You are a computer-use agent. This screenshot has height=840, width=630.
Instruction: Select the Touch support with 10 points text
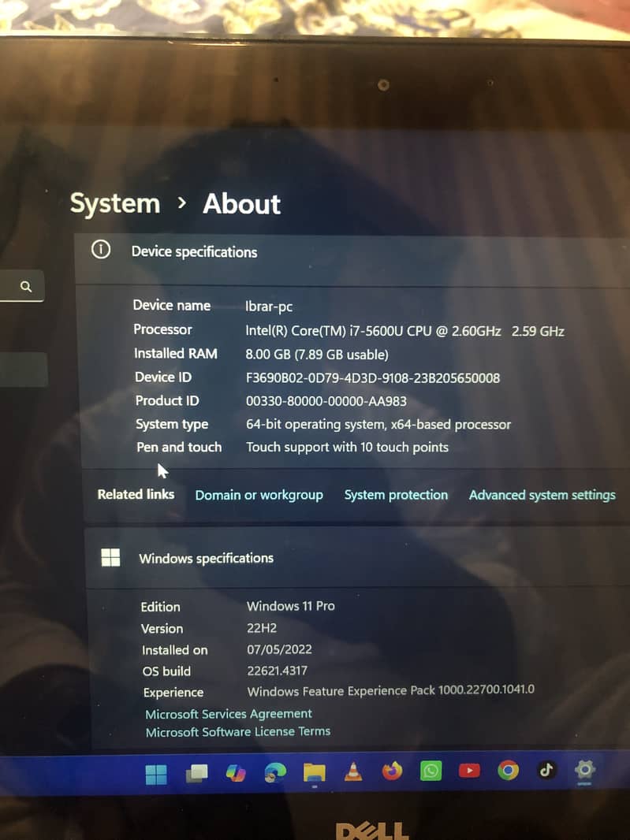pos(347,448)
